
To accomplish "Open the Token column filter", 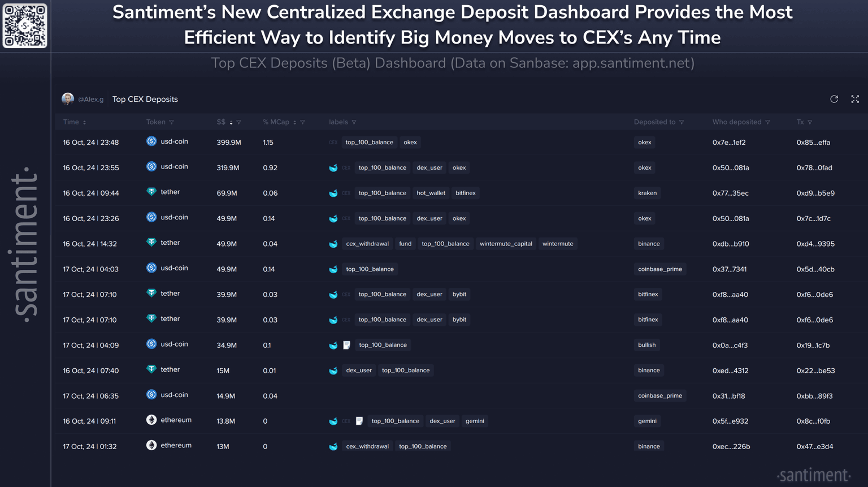I will tap(171, 122).
